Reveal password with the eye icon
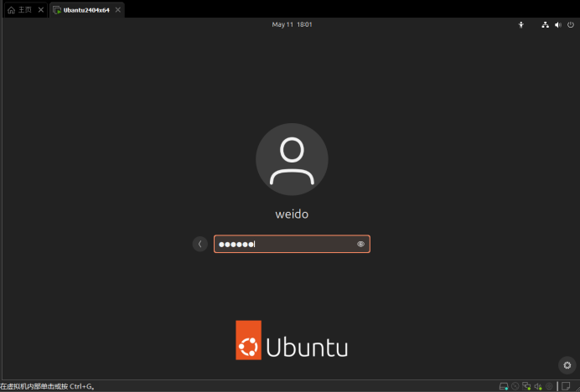This screenshot has height=392, width=580. (x=360, y=244)
